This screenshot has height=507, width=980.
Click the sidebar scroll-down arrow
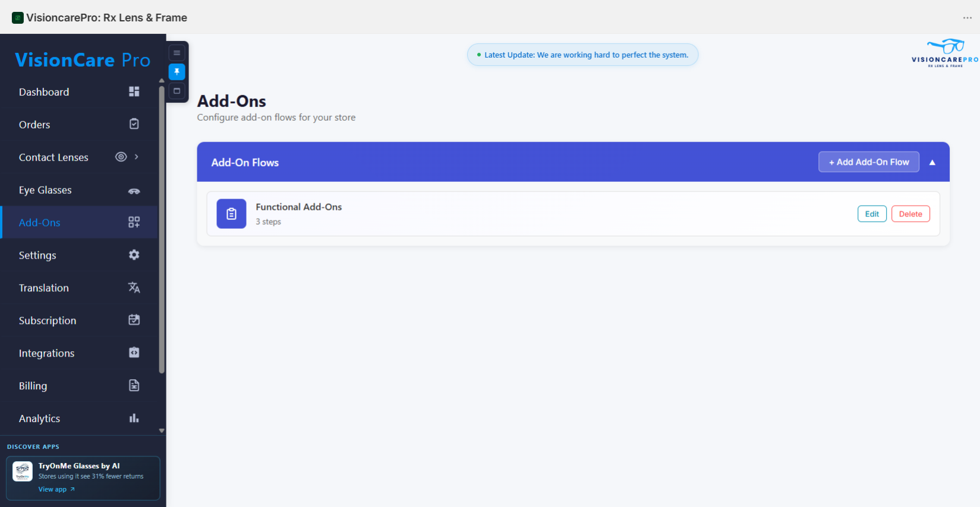tap(162, 430)
